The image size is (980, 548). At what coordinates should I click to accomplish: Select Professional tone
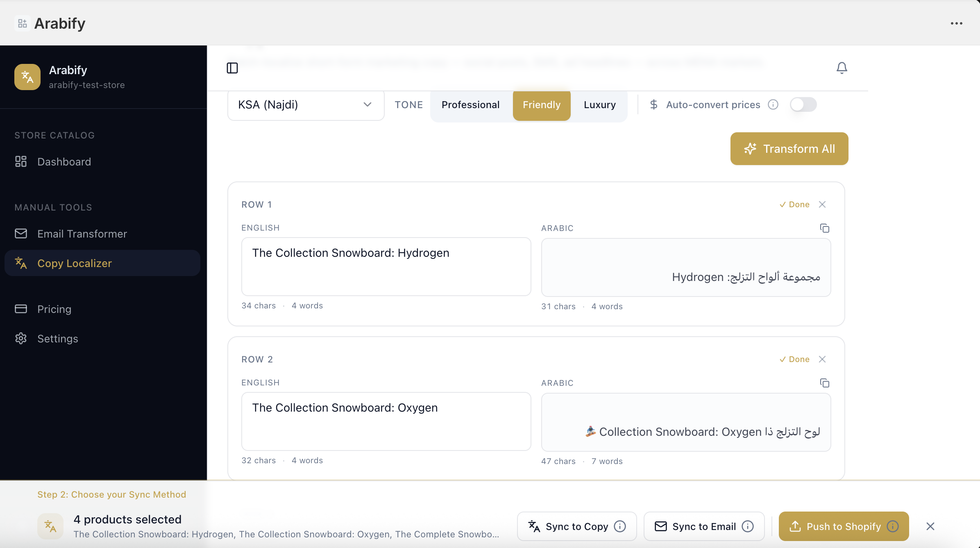(x=470, y=105)
